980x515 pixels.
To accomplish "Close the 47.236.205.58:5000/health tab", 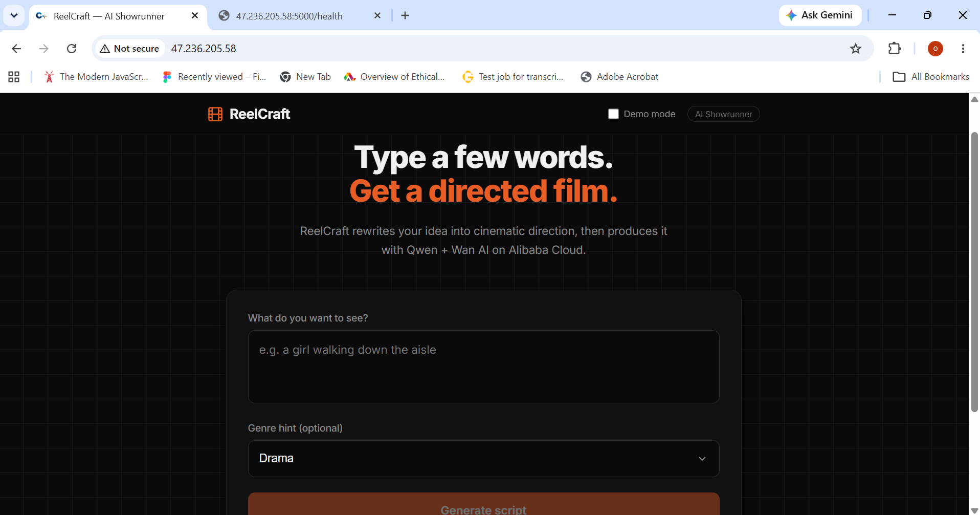I will (377, 16).
